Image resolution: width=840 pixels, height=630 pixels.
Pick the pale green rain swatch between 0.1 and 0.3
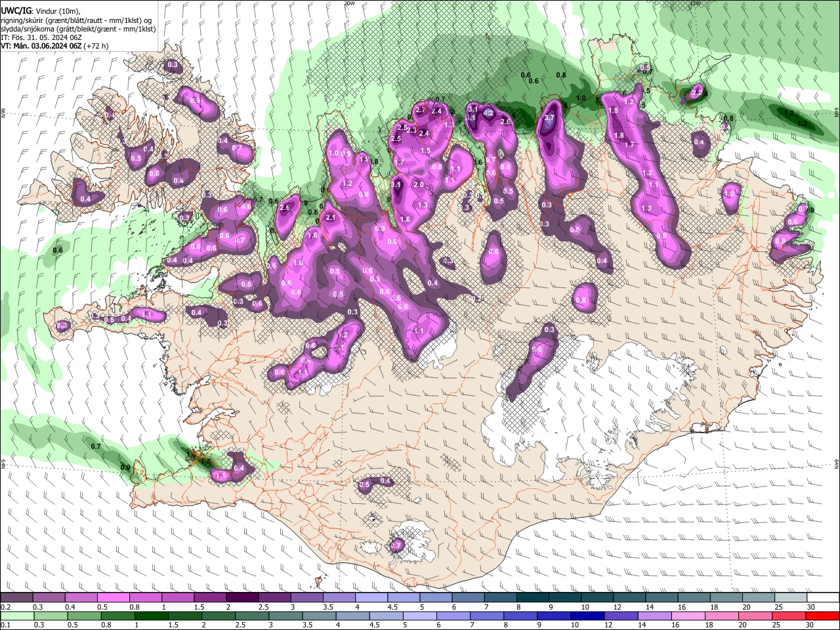pos(16,616)
